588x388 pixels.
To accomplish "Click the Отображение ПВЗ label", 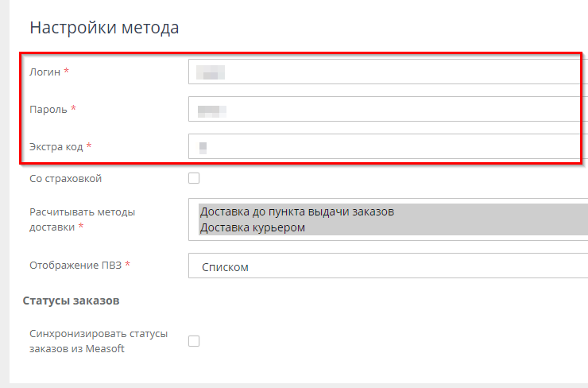I will (75, 265).
